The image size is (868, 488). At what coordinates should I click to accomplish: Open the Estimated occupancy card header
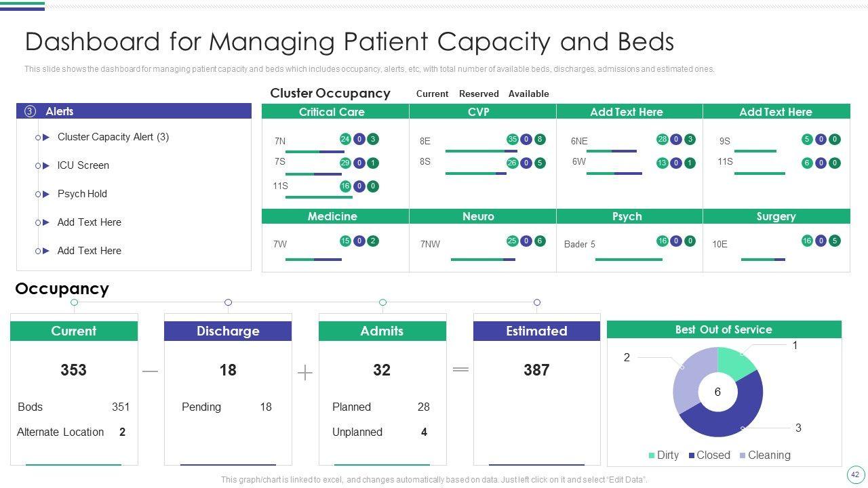536,331
